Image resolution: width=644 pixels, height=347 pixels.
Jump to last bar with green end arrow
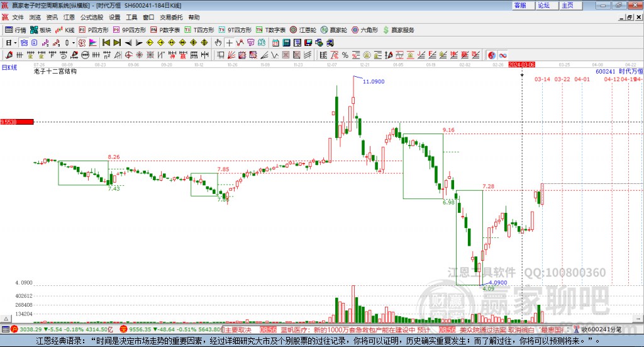coord(117,43)
